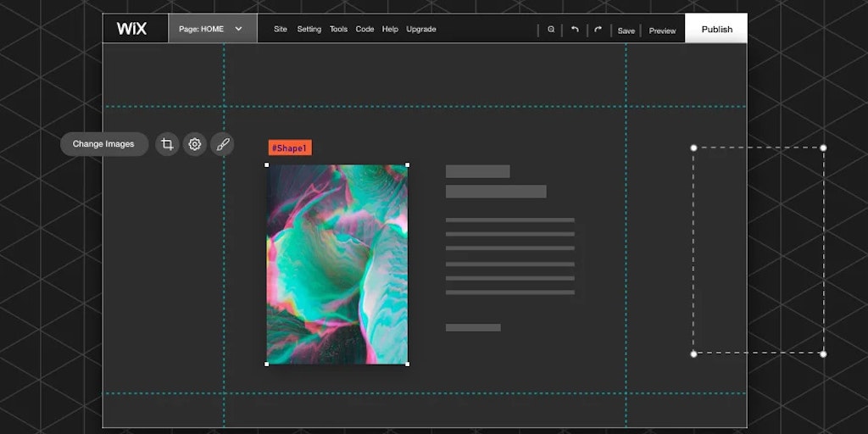The image size is (868, 434).
Task: Open the design brush tool
Action: (x=222, y=144)
